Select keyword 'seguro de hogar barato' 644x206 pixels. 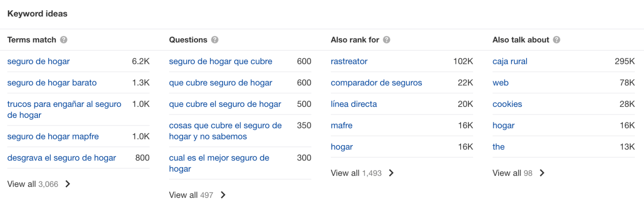(52, 83)
